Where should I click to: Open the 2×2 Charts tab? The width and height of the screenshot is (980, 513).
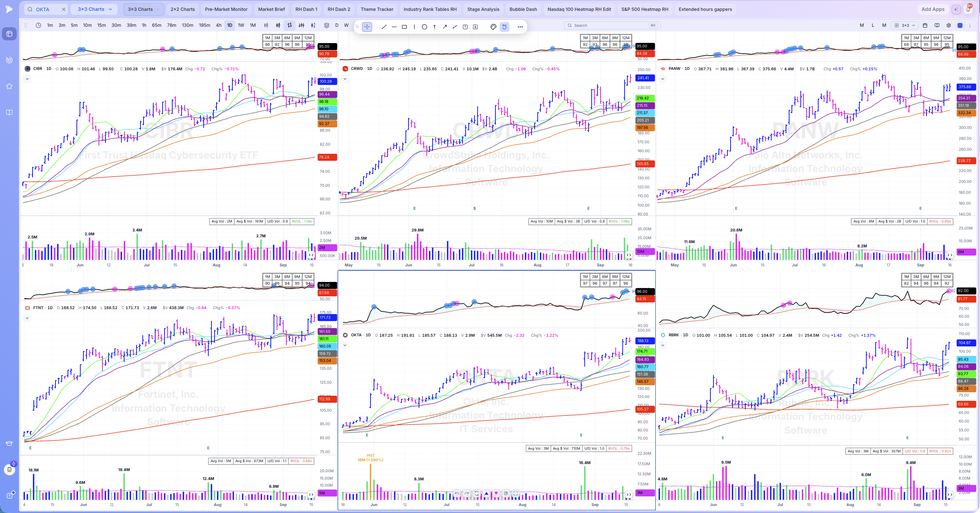click(183, 9)
